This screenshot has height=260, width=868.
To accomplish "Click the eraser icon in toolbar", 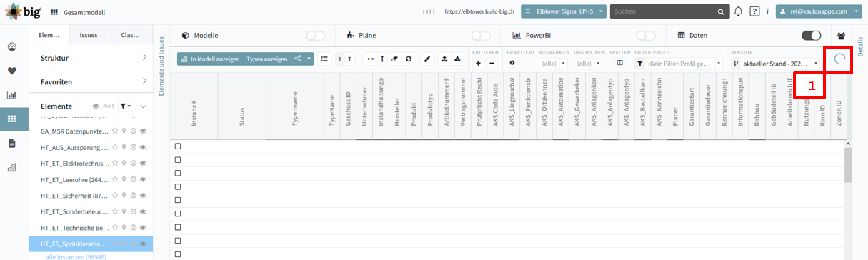I will tap(394, 59).
